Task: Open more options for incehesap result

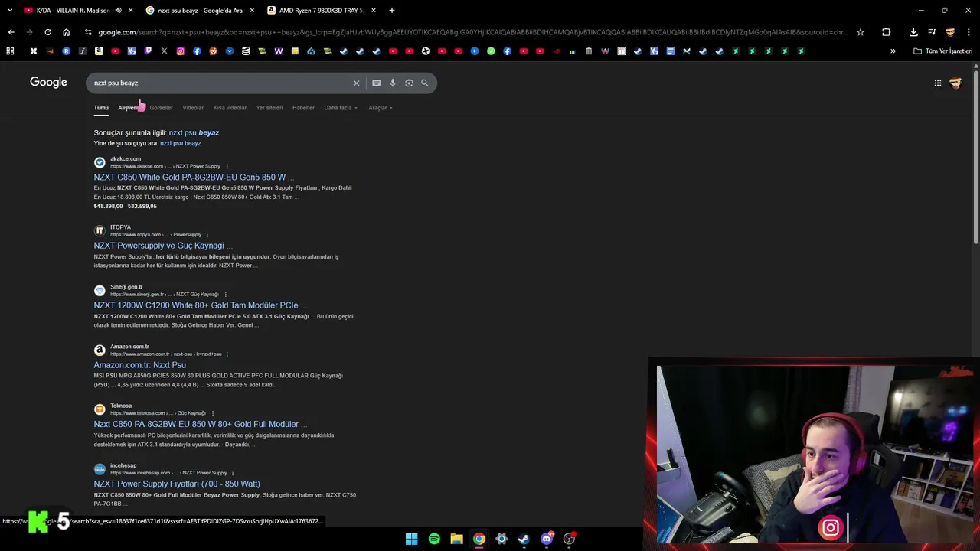Action: tap(233, 473)
